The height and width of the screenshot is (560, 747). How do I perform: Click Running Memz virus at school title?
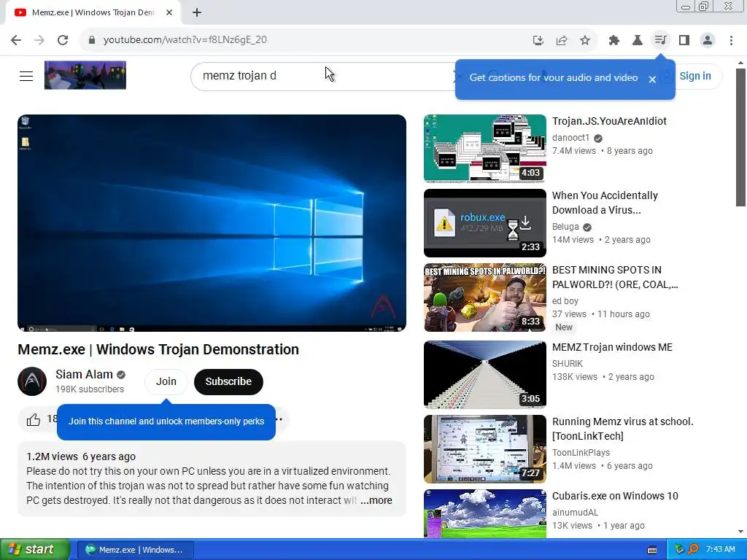tap(623, 429)
